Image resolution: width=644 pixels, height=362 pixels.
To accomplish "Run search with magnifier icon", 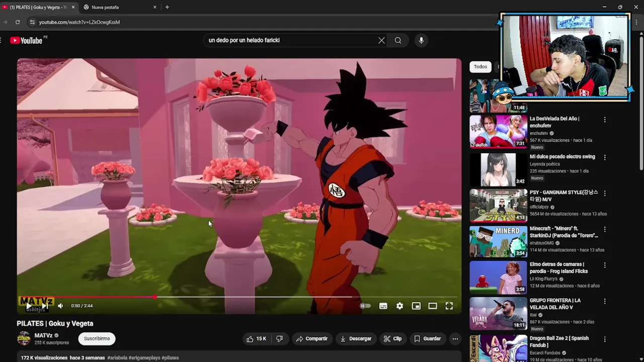I will (398, 40).
